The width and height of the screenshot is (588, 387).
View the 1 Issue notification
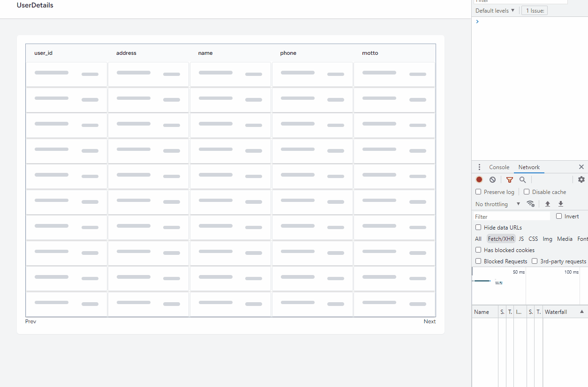pos(534,10)
